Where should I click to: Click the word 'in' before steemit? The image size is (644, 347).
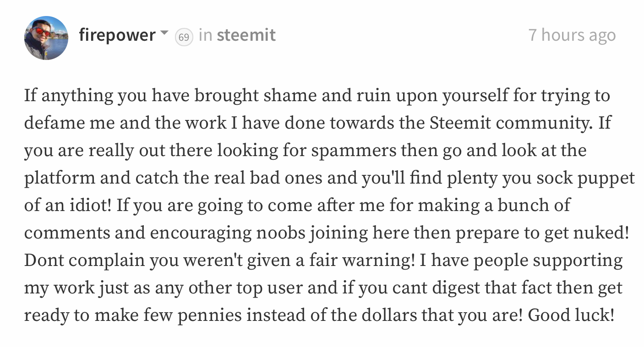pyautogui.click(x=205, y=35)
